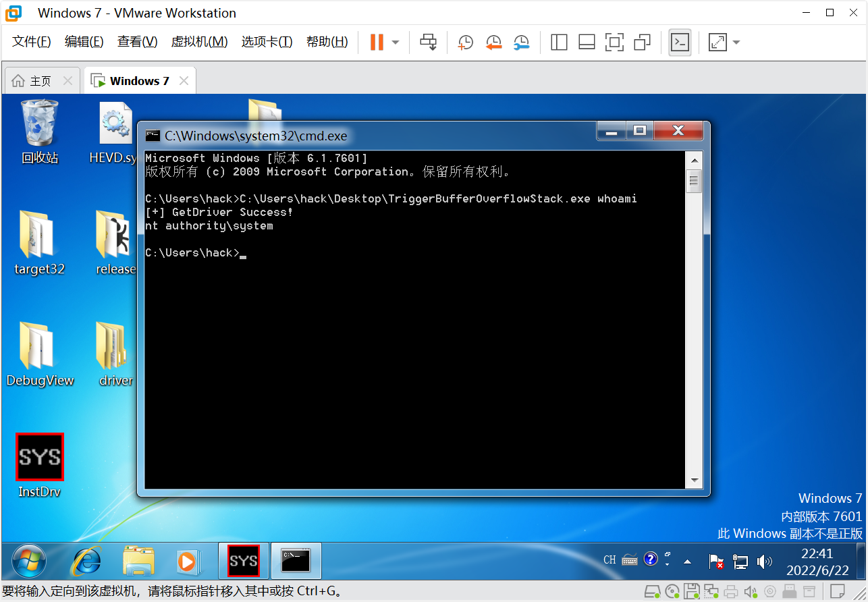The image size is (868, 602).
Task: Open the 帮助(H) menu
Action: (327, 42)
